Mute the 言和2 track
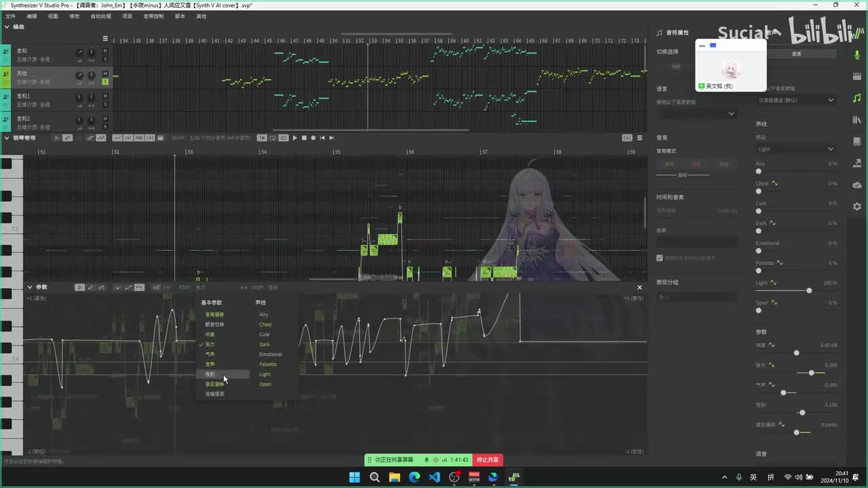 (x=105, y=119)
